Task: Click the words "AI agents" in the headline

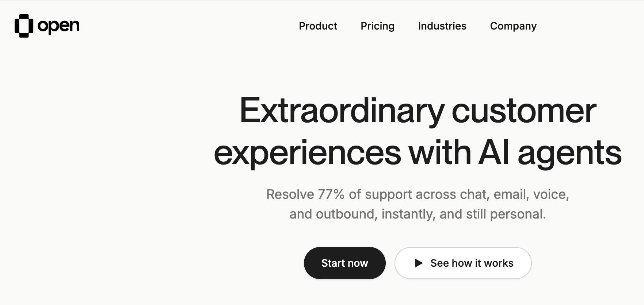Action: [x=550, y=153]
